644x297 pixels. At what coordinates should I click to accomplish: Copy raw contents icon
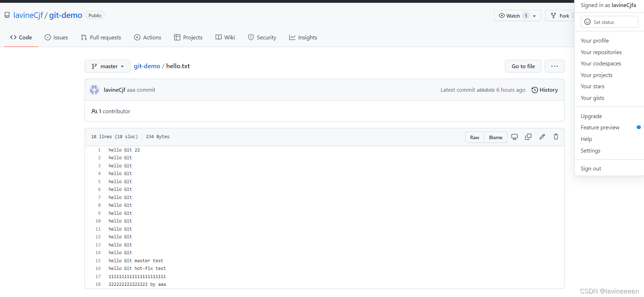pyautogui.click(x=528, y=137)
